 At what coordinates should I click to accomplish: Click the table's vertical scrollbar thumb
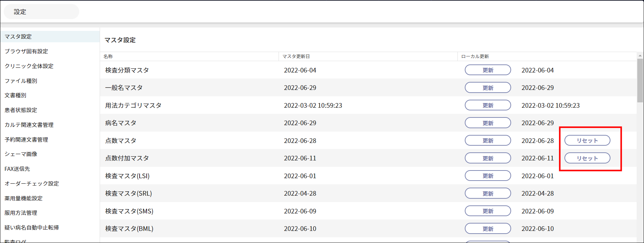pos(640,81)
